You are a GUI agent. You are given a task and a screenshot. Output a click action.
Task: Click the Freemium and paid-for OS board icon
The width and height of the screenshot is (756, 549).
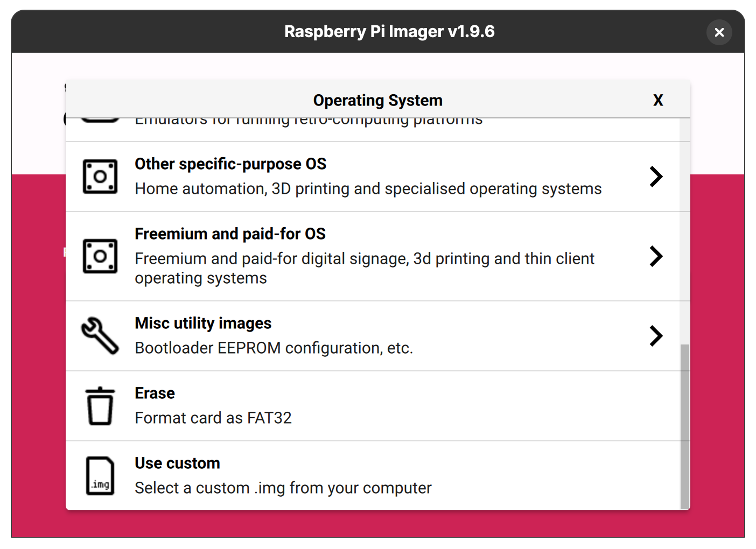click(x=100, y=256)
